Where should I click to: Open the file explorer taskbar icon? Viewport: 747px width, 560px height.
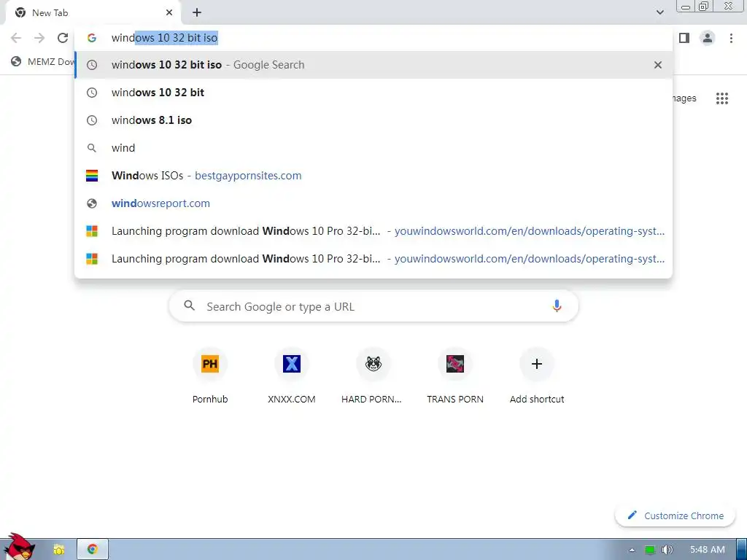(59, 550)
